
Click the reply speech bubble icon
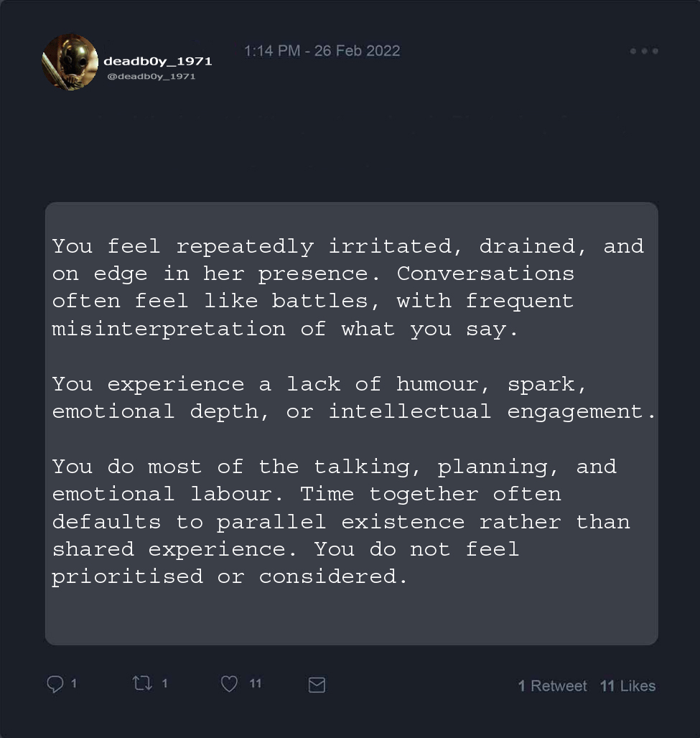(55, 684)
